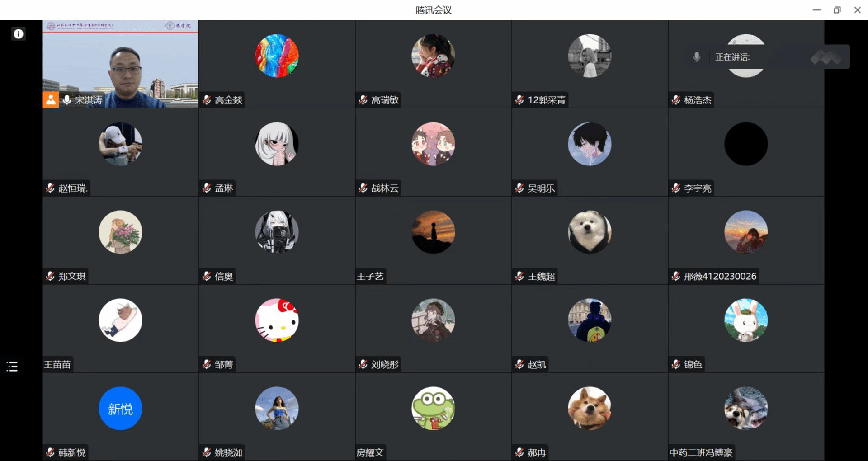
Task: Click the muted mic icon beside 韩新悦
Action: point(50,452)
